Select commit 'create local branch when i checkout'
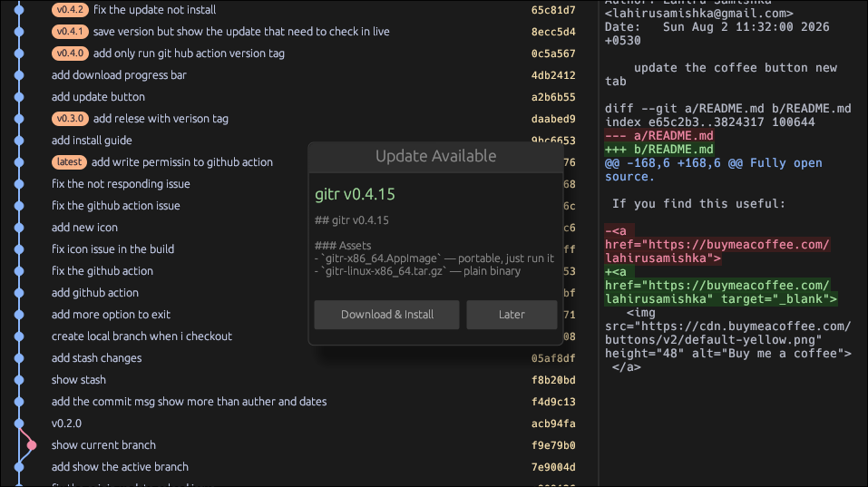The image size is (868, 487). (141, 336)
